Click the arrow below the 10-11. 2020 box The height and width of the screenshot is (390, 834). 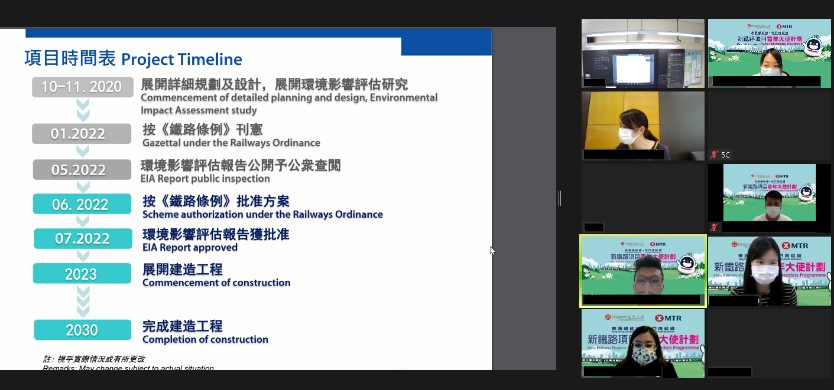click(x=83, y=110)
